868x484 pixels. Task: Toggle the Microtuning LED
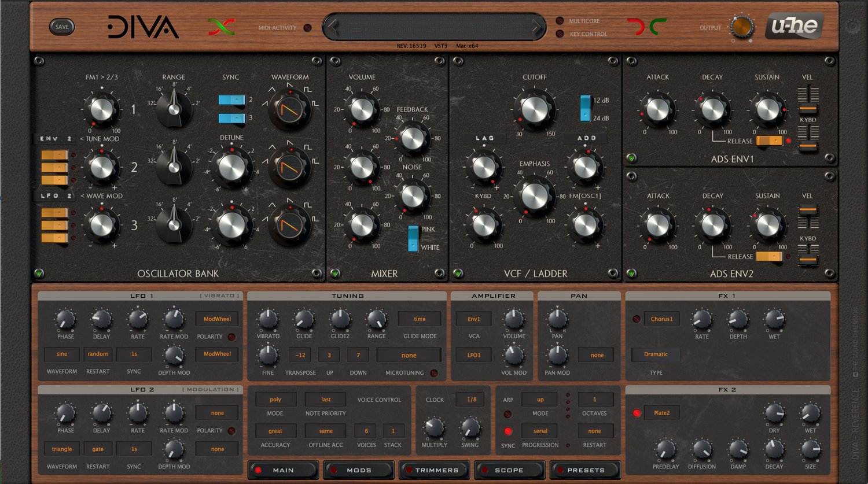pyautogui.click(x=434, y=373)
